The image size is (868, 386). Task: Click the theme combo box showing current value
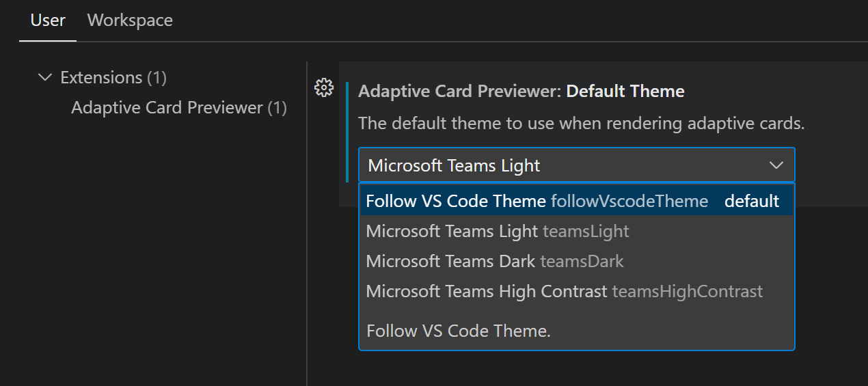click(560, 165)
